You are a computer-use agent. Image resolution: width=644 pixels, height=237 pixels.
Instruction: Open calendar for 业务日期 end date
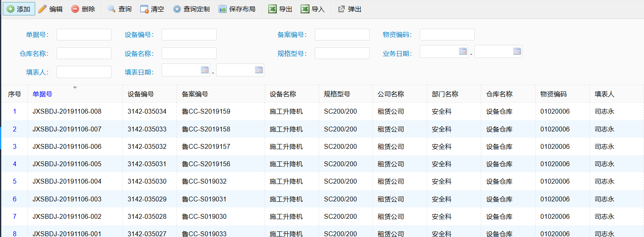click(x=517, y=51)
